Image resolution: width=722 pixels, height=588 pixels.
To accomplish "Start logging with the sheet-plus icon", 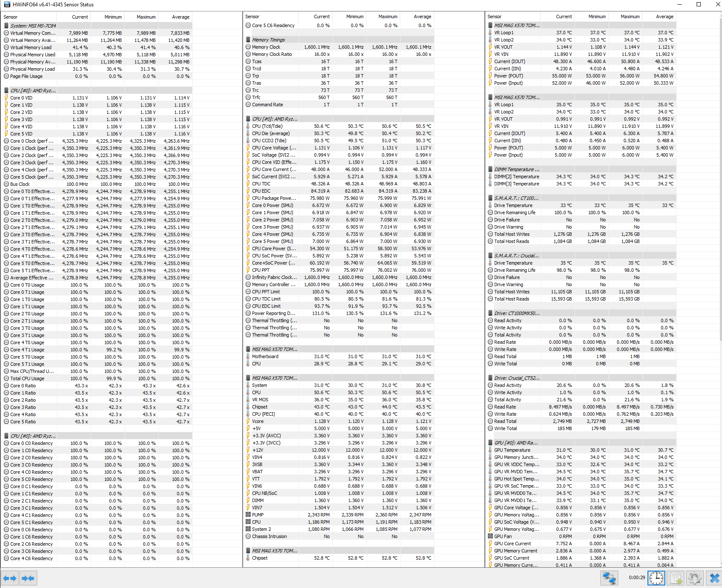I will click(x=676, y=578).
